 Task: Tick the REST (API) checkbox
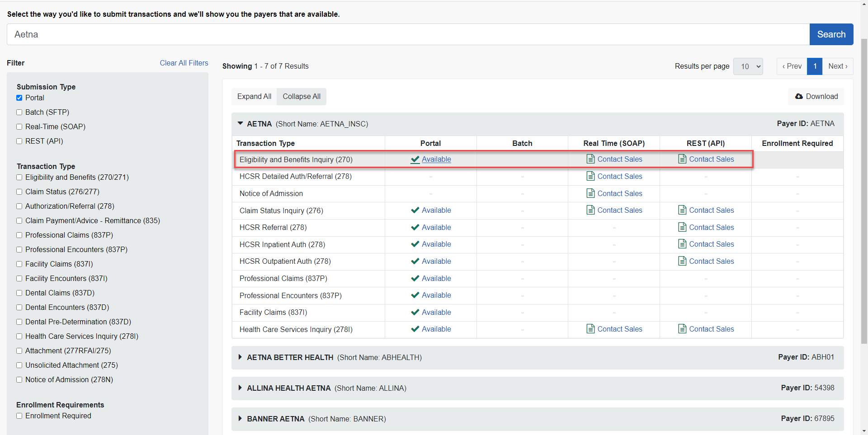click(19, 141)
